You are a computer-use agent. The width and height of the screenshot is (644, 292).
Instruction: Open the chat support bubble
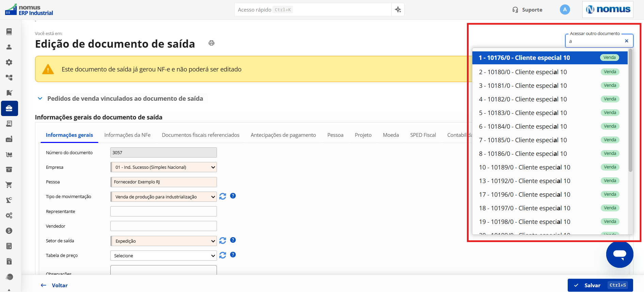click(x=619, y=254)
